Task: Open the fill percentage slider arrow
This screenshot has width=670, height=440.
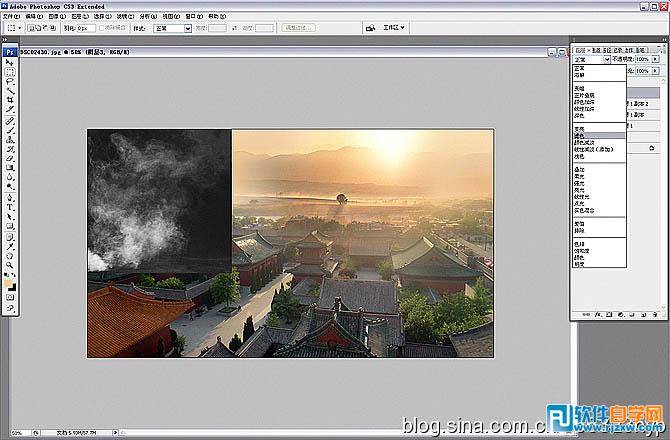Action: (655, 71)
